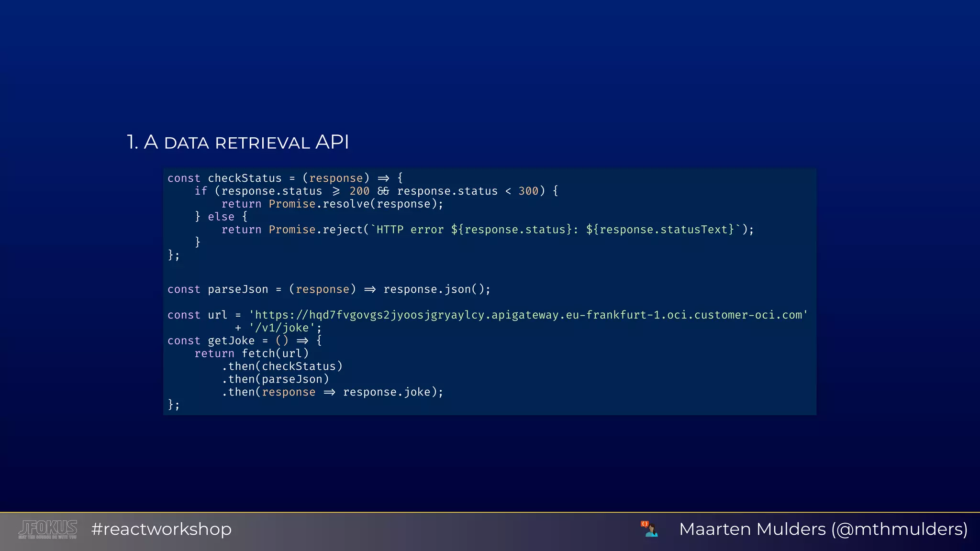Image resolution: width=980 pixels, height=551 pixels.
Task: Click the "+ '/v1/joke';" code line
Action: click(278, 328)
